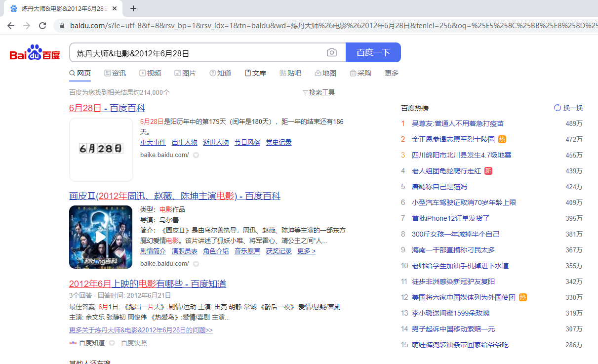Click 更多> under 画皮Ⅱ result

pos(306,251)
